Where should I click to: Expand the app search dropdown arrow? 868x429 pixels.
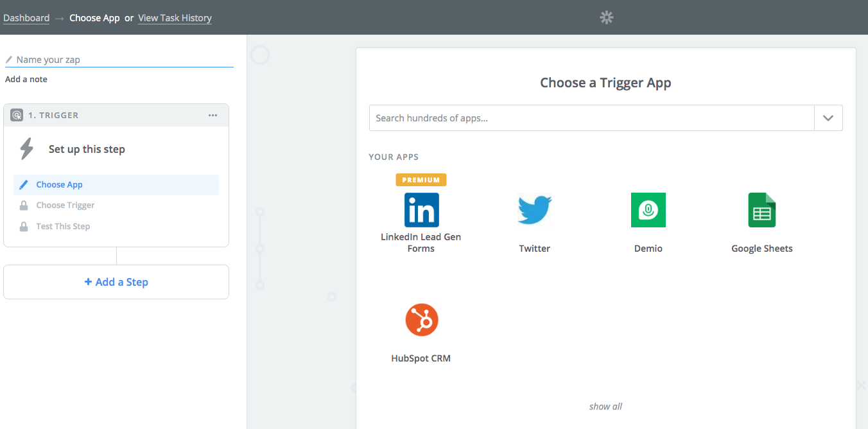click(x=828, y=118)
